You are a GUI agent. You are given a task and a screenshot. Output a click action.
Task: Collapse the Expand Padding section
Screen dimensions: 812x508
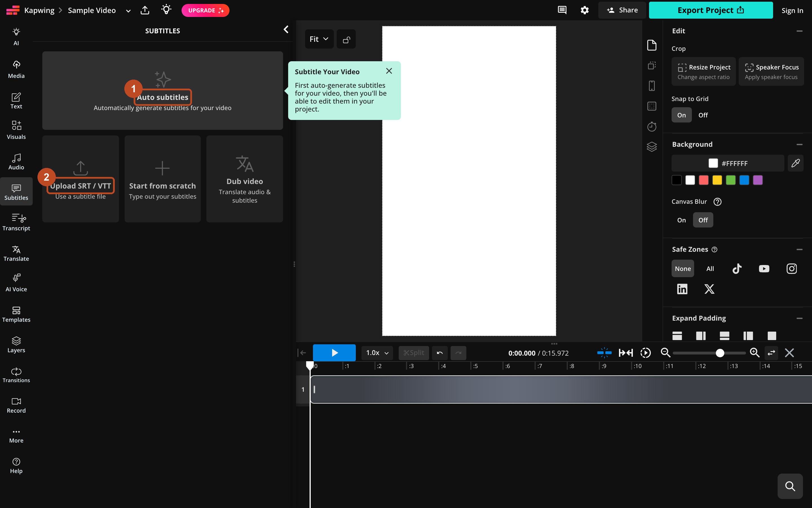coord(799,318)
